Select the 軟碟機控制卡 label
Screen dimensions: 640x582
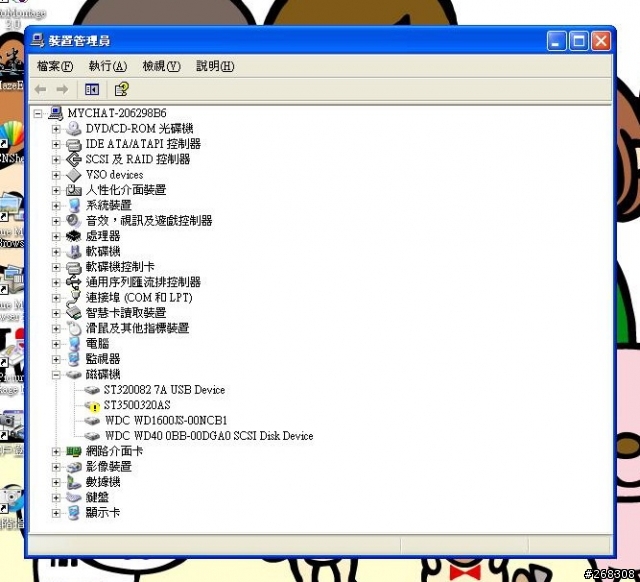pyautogui.click(x=120, y=267)
